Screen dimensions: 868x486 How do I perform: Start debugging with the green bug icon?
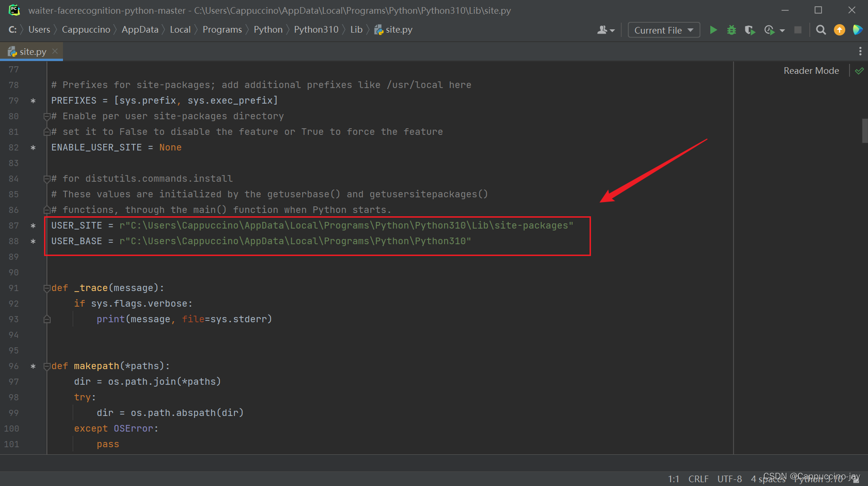(732, 30)
